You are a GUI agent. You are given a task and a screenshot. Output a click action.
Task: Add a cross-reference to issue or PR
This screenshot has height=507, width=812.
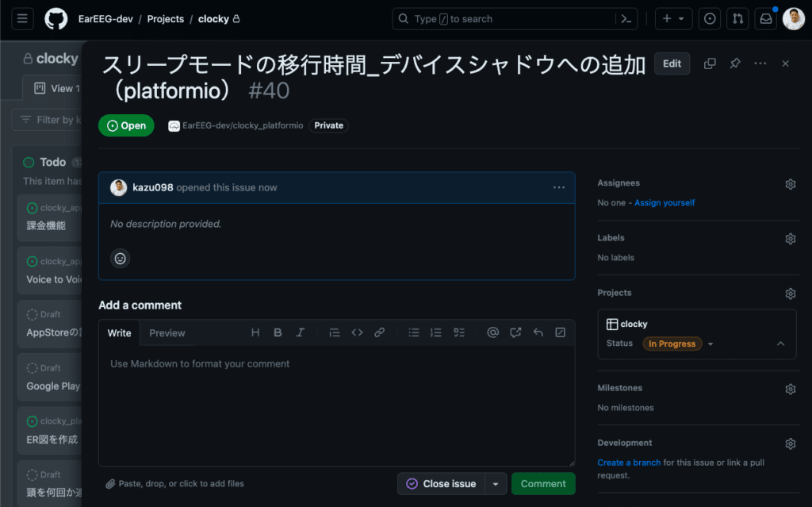coord(515,332)
